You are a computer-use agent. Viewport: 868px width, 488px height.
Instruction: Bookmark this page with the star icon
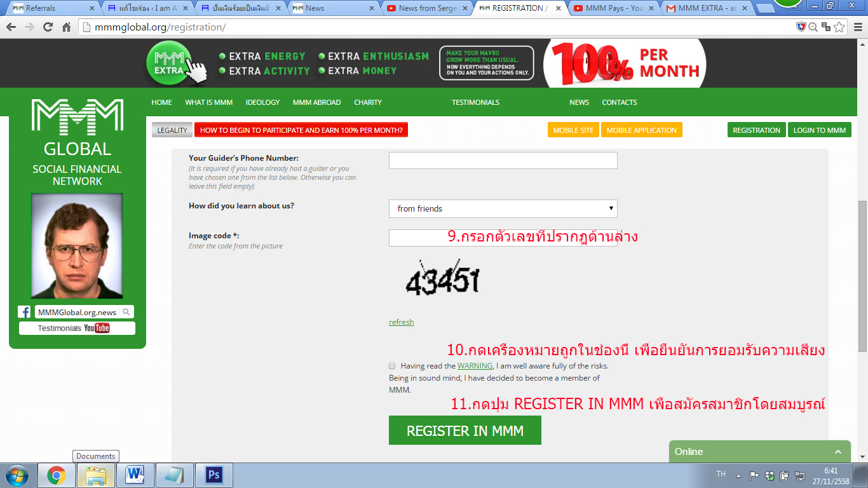coord(839,27)
